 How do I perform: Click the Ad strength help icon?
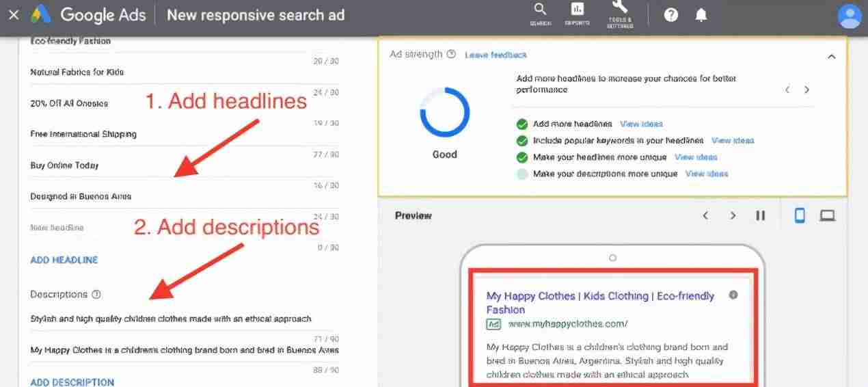coord(451,54)
